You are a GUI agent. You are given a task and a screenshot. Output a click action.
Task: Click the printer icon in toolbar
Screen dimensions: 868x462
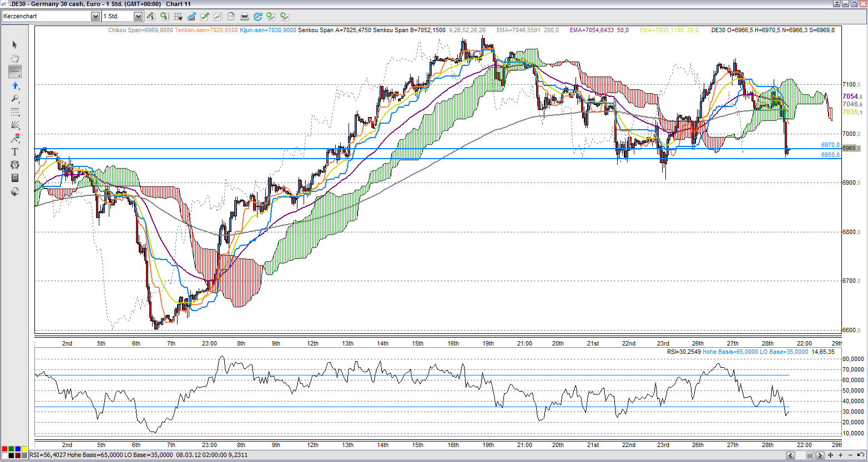click(x=245, y=17)
